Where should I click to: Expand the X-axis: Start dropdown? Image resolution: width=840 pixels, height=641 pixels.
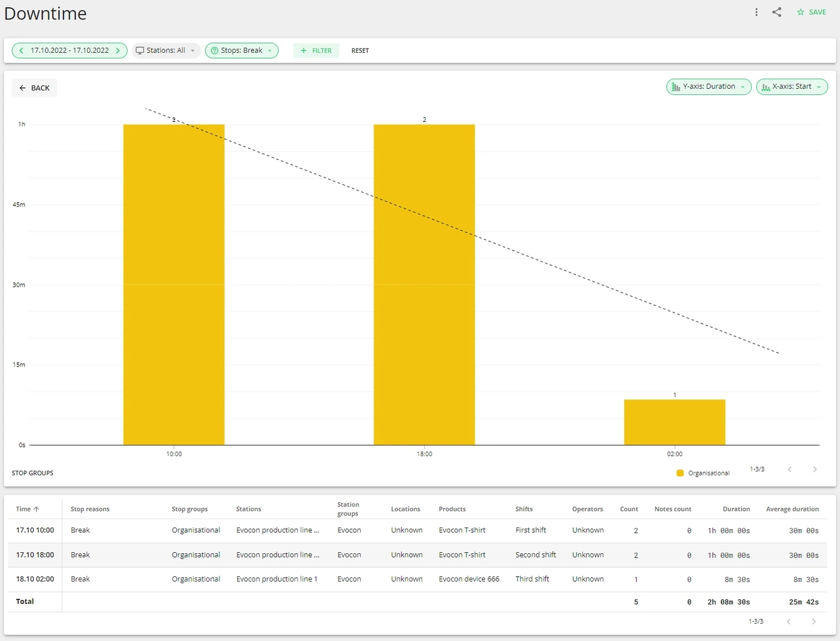(x=792, y=87)
